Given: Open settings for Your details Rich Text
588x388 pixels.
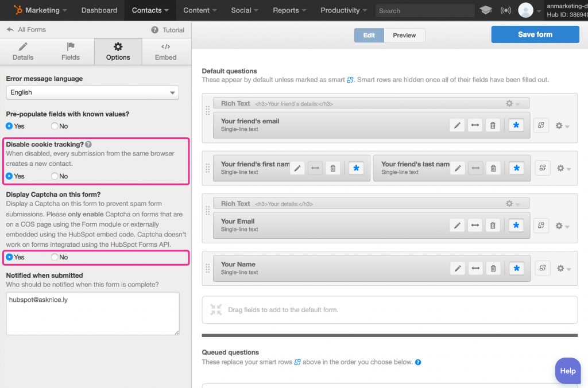Looking at the screenshot, I should coord(512,204).
